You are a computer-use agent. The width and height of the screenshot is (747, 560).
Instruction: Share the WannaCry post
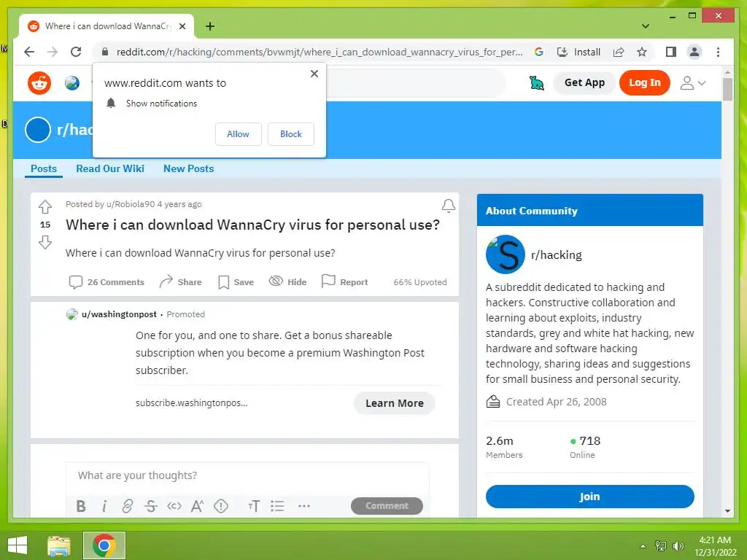pyautogui.click(x=181, y=282)
